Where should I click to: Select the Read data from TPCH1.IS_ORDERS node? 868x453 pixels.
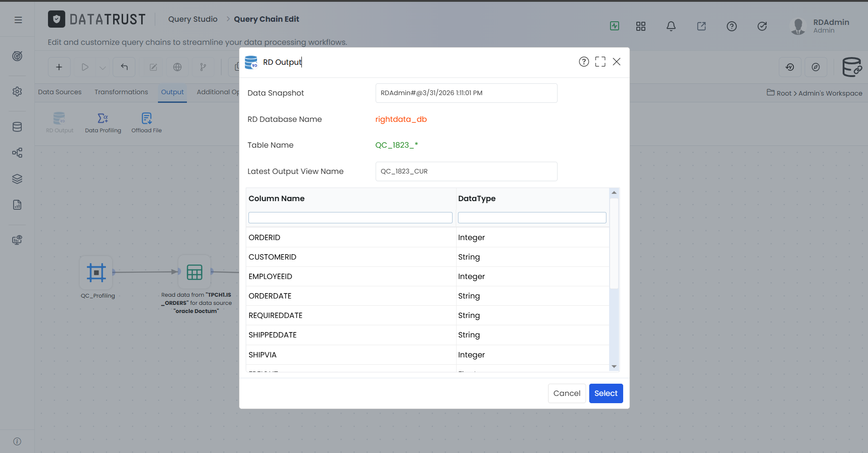point(195,272)
